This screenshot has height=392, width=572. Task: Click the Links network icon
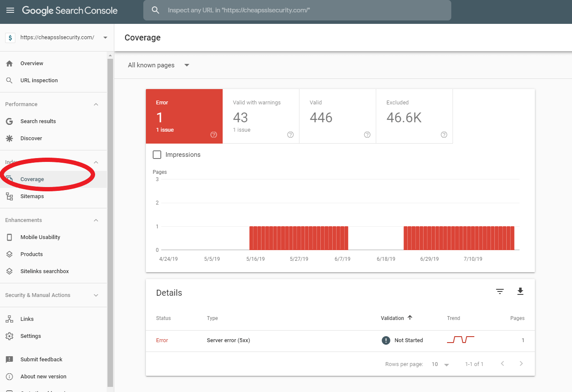coord(9,319)
